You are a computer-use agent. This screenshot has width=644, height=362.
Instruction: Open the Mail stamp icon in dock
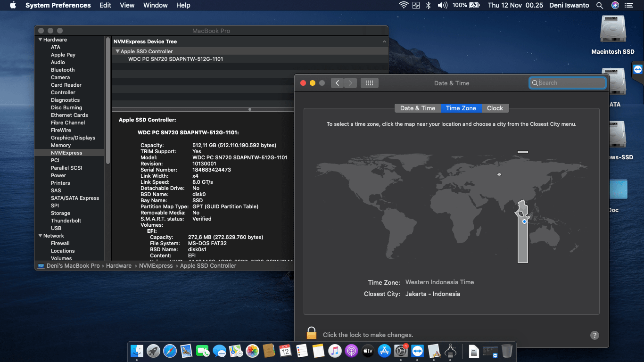(186, 351)
